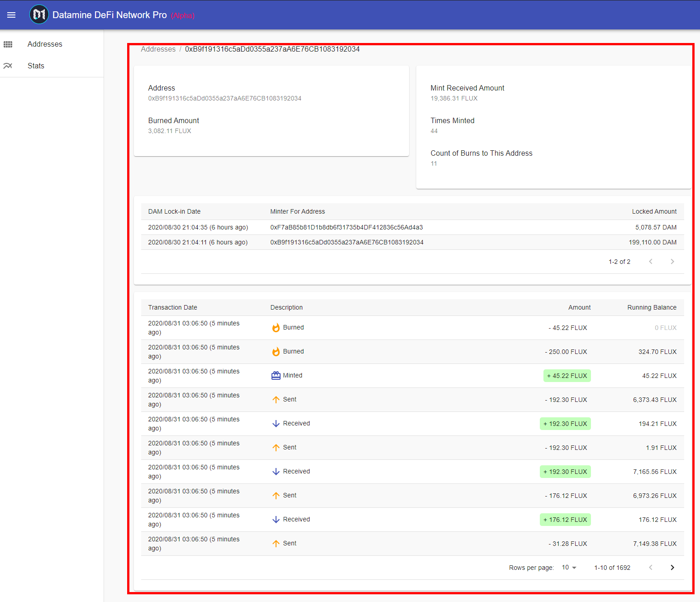Click the DAM Lock-in Date column header

coord(174,211)
